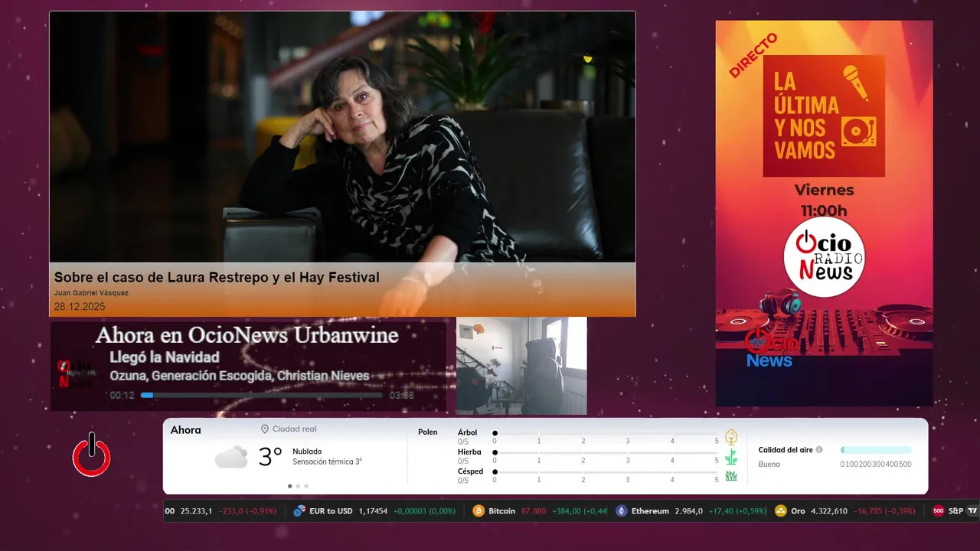Click the Calidad del aire label
This screenshot has height=551, width=980.
[786, 450]
